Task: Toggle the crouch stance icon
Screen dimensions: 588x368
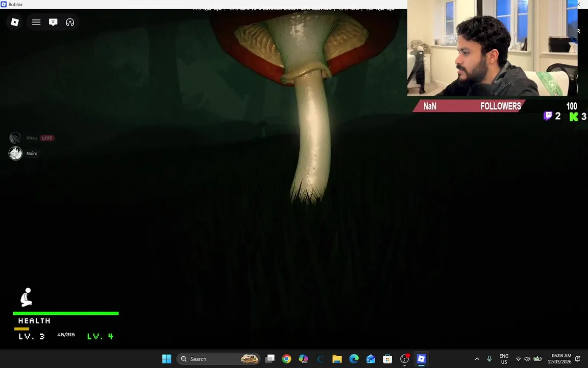Action: (x=26, y=297)
